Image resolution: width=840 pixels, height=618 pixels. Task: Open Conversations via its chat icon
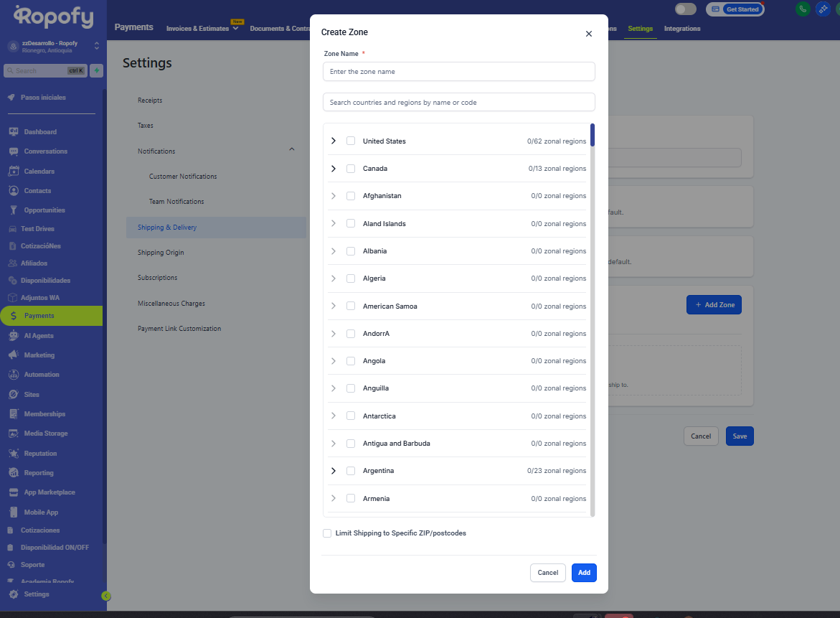click(14, 151)
